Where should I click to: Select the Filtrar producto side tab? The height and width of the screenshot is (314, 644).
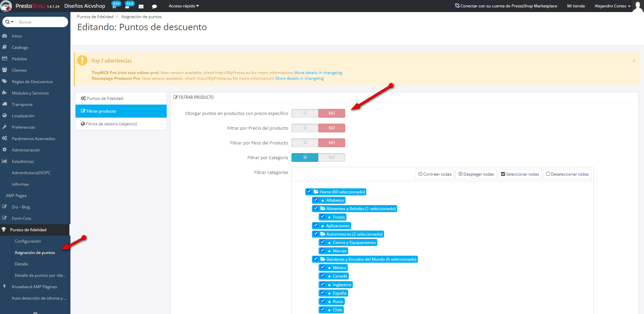121,111
